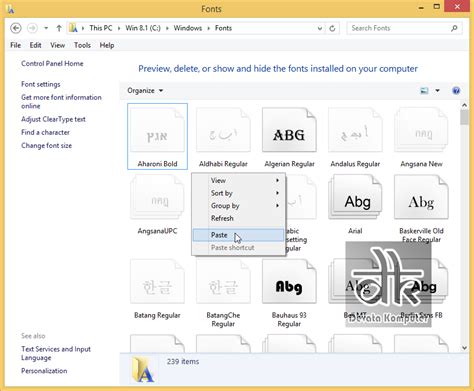This screenshot has width=474, height=391.
Task: Select Win 8.1 (C:) path segment
Action: point(143,28)
